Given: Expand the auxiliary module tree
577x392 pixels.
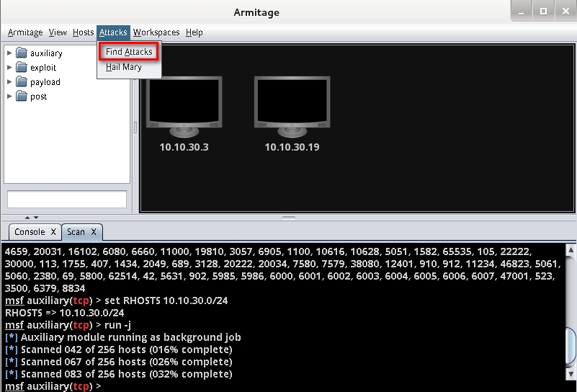Looking at the screenshot, I should point(9,53).
